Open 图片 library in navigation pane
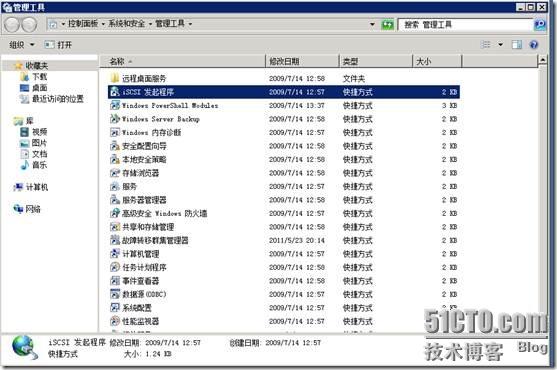The width and height of the screenshot is (557, 370). coord(39,143)
